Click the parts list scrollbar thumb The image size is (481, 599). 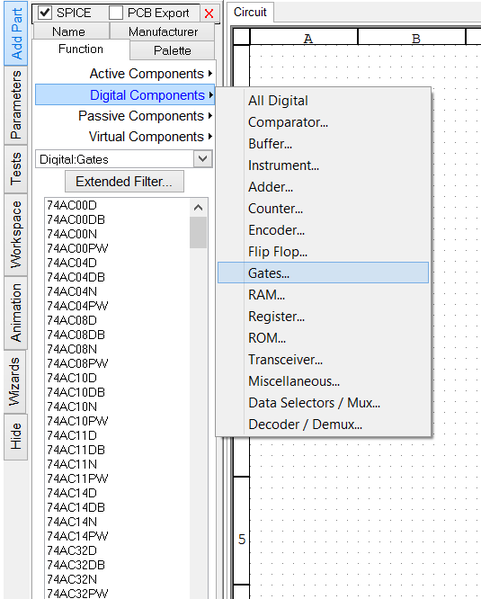[x=198, y=233]
